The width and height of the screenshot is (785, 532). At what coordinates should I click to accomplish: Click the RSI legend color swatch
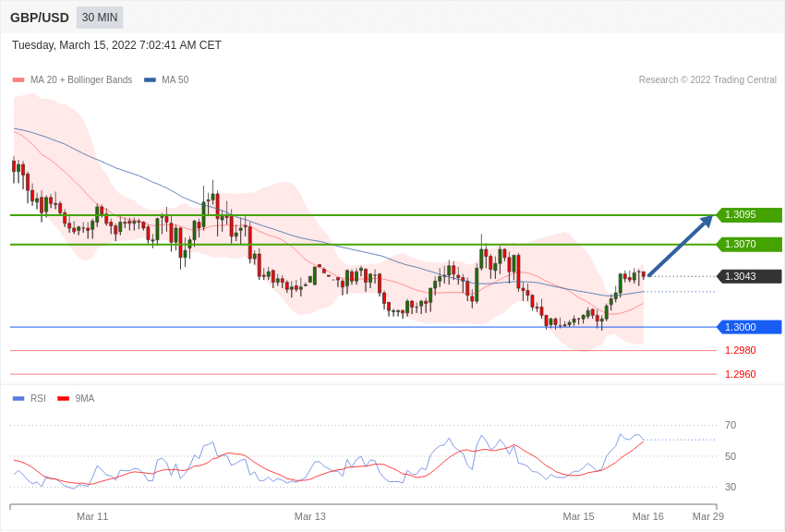tap(18, 398)
